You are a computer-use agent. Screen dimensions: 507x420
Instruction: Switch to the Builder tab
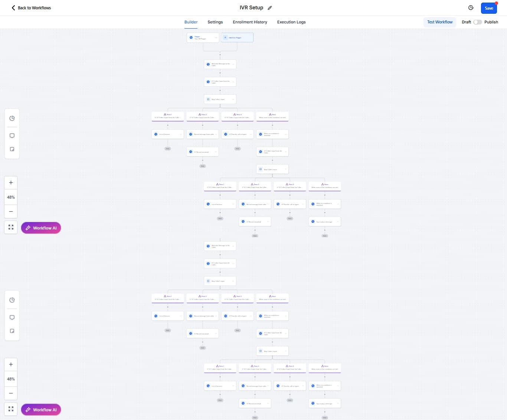tap(191, 22)
